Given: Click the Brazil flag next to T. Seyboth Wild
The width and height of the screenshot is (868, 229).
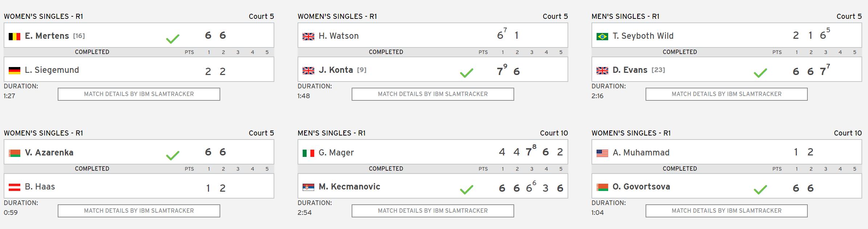Looking at the screenshot, I should [x=602, y=36].
